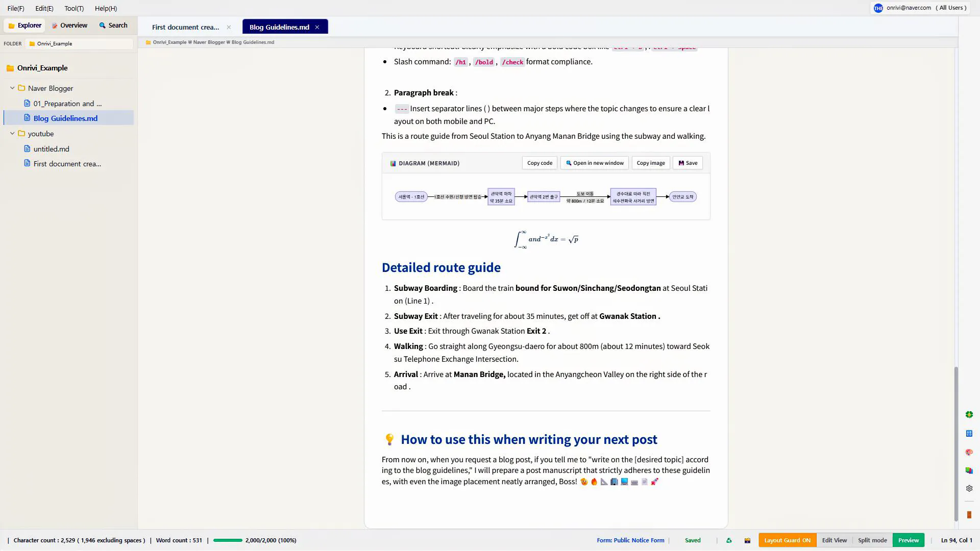
Task: Click file icon of First document crea... in tree
Action: point(28,164)
